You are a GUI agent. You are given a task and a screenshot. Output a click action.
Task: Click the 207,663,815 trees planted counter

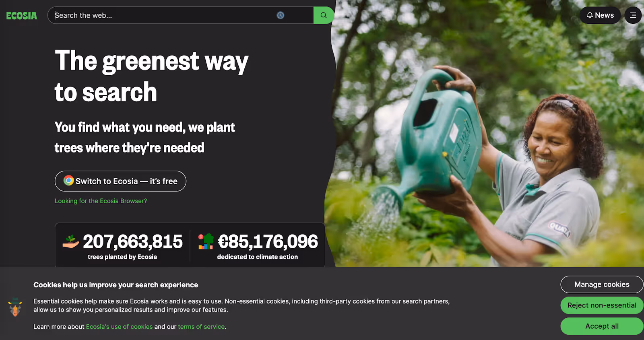pos(122,246)
